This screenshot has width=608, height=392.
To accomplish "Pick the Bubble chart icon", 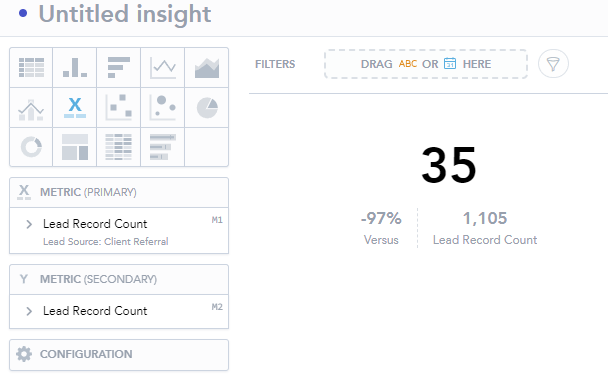I will coord(163,107).
